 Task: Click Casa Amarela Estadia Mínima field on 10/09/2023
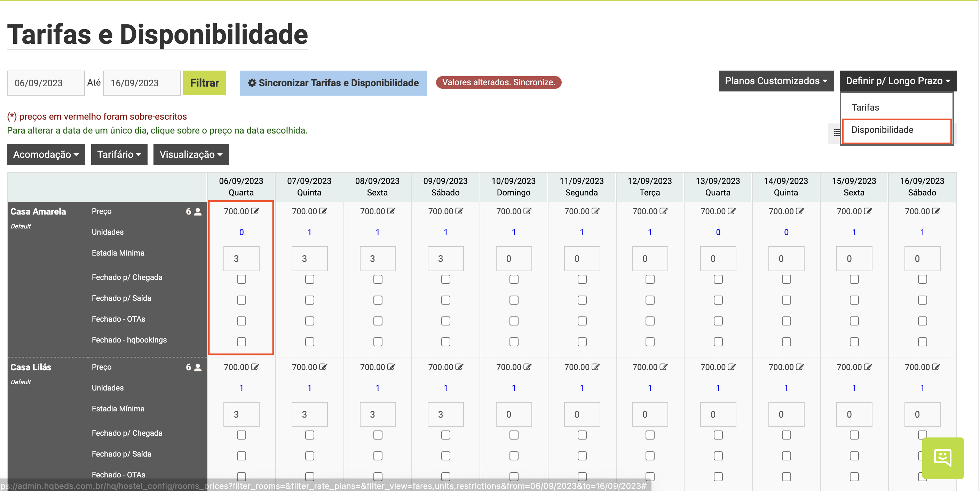pyautogui.click(x=514, y=259)
